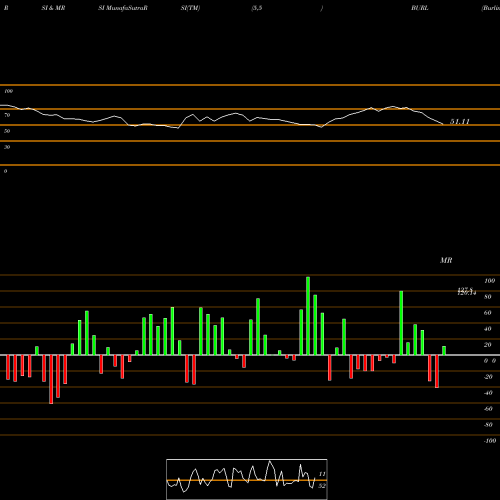Click the 51.11 RSI value label
This screenshot has height=500, width=500.
tap(460, 122)
